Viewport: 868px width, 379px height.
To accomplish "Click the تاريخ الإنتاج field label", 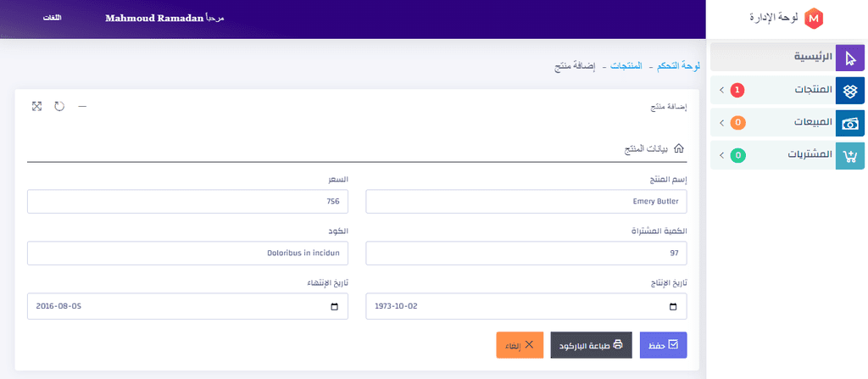I will 668,282.
